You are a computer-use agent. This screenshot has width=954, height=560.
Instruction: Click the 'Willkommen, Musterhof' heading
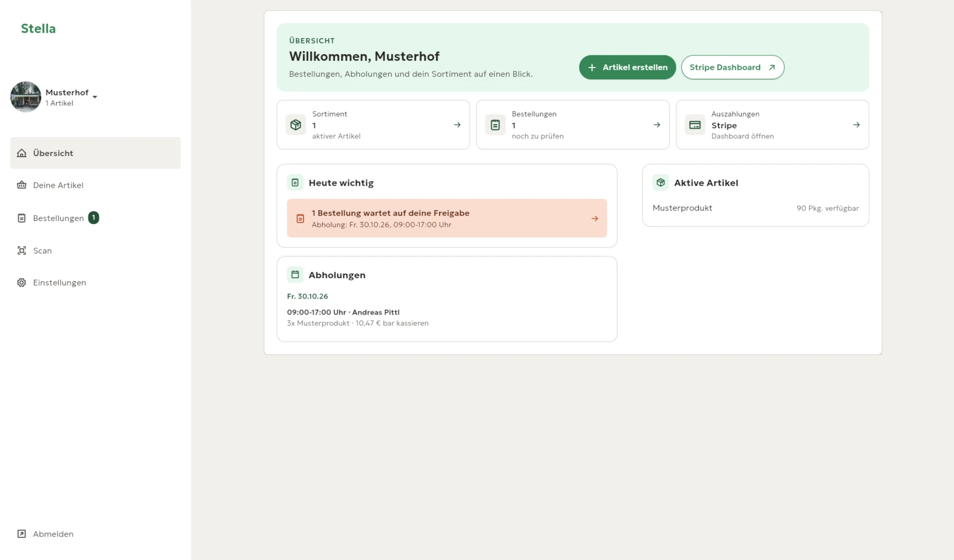tap(364, 57)
